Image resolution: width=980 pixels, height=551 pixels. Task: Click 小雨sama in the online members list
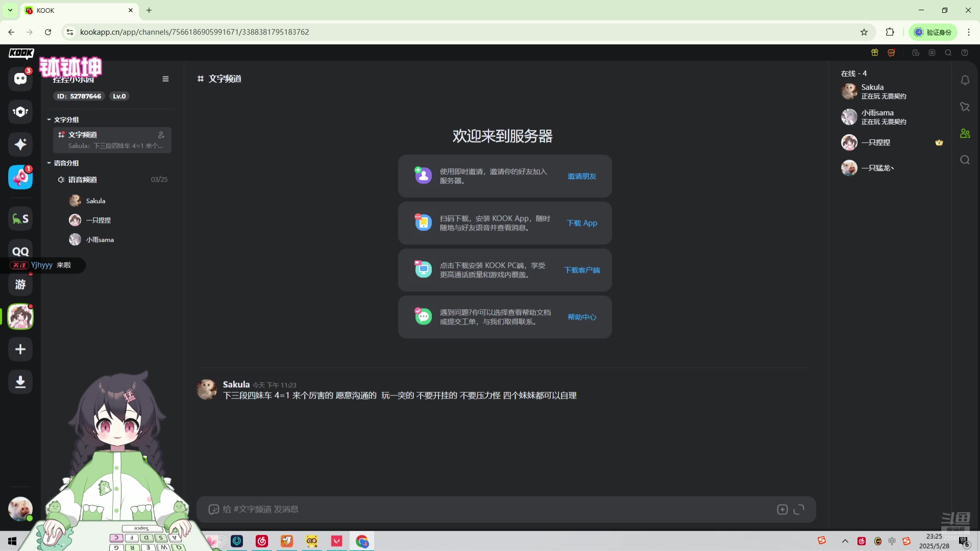tap(892, 117)
